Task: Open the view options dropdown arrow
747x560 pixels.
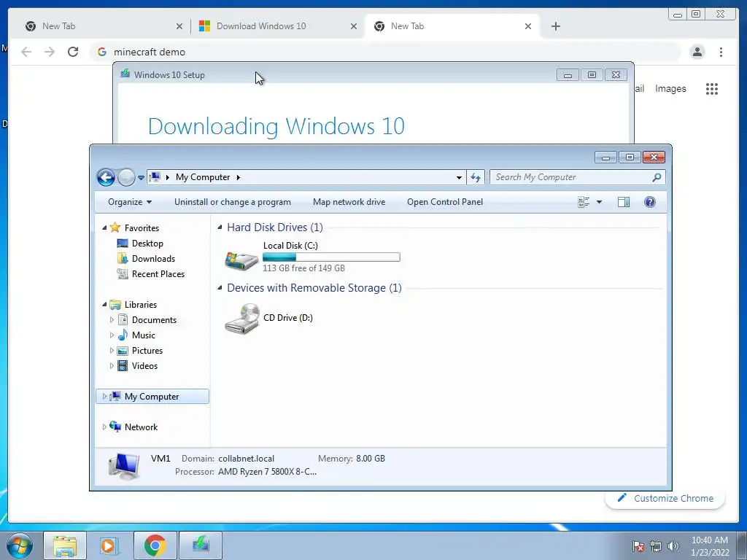Action: click(x=600, y=202)
